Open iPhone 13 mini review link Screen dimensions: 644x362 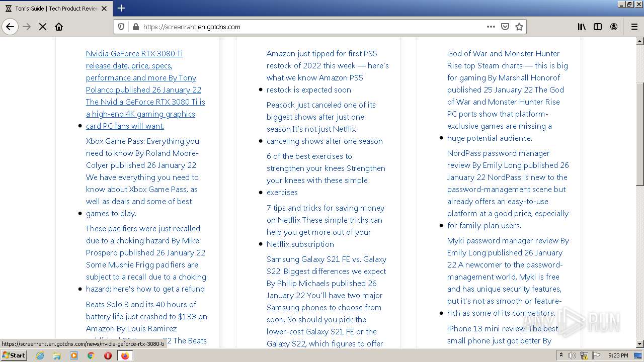pyautogui.click(x=503, y=334)
